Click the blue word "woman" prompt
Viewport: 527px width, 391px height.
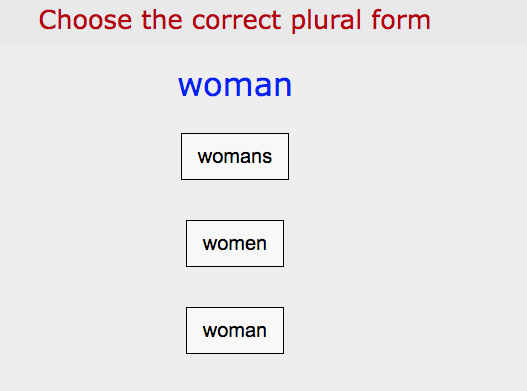(235, 85)
